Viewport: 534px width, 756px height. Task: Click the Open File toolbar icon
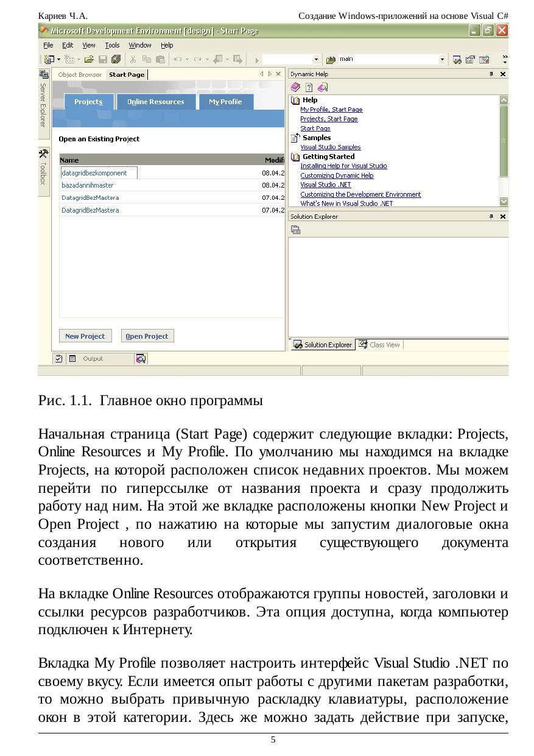coord(89,60)
